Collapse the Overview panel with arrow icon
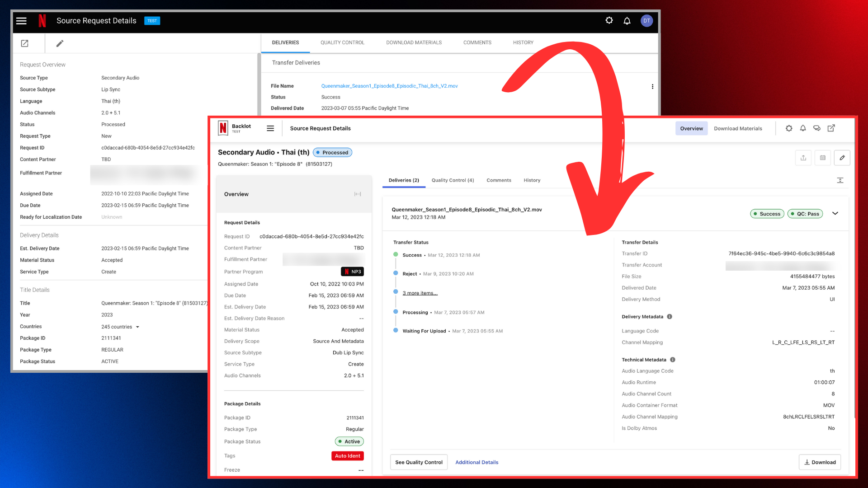The height and width of the screenshot is (488, 868). (x=358, y=194)
